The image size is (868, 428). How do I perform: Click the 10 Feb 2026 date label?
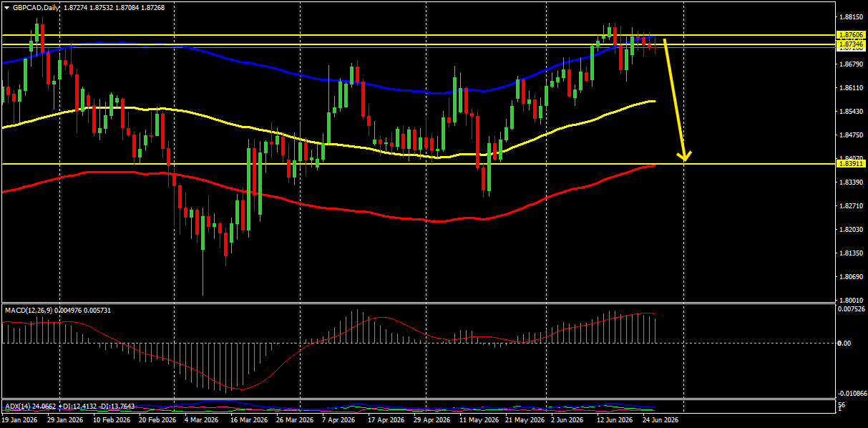[111, 421]
